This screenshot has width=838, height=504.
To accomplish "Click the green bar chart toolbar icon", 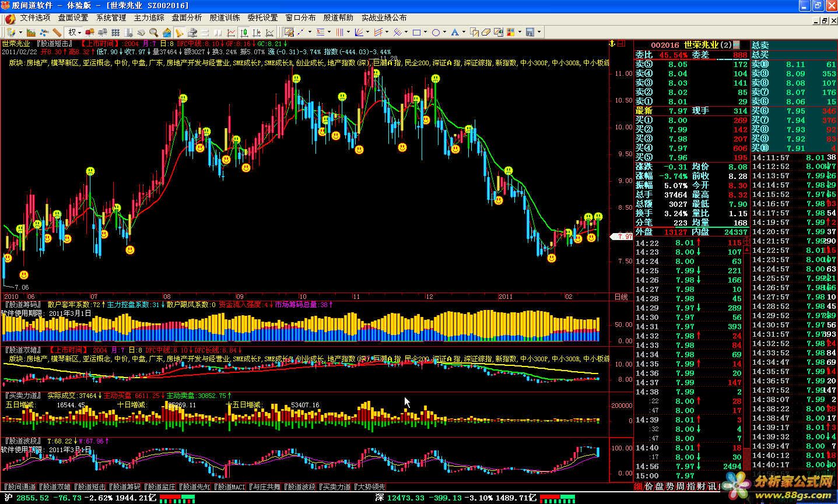I will (31, 33).
